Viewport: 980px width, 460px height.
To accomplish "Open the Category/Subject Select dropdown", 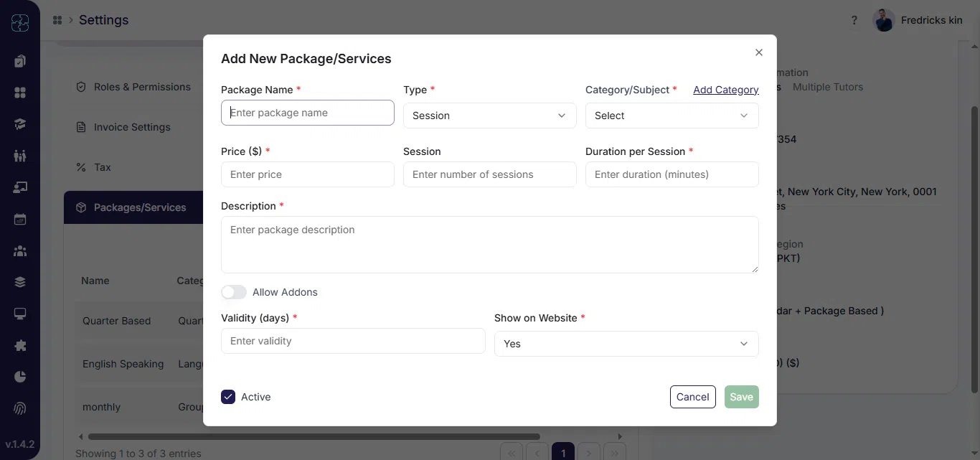I will click(672, 116).
